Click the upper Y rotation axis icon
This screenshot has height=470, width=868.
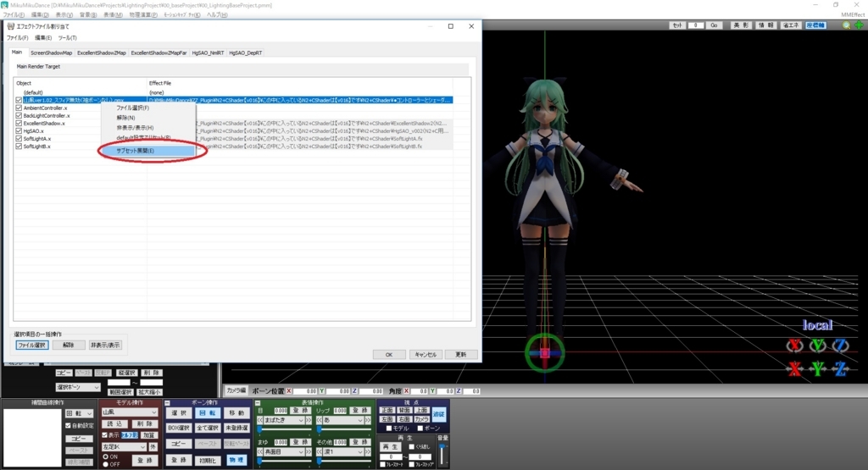[818, 346]
